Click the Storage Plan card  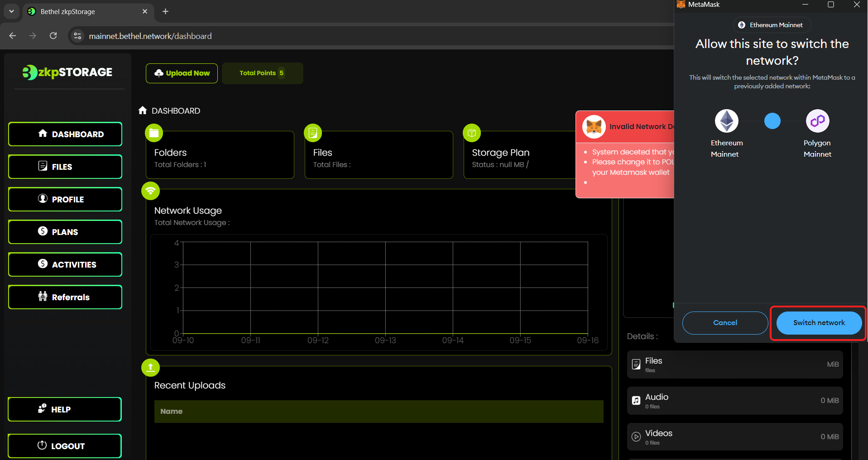coord(520,155)
